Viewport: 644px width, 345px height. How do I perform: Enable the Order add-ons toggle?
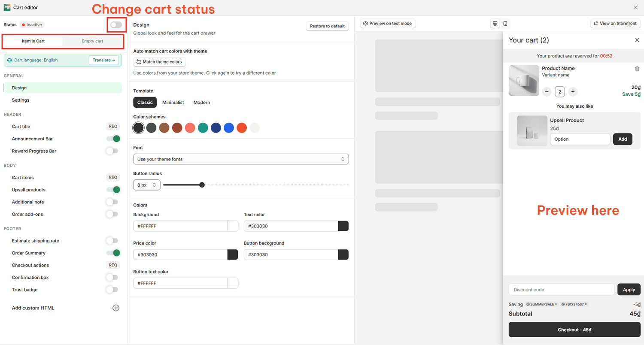click(x=112, y=214)
